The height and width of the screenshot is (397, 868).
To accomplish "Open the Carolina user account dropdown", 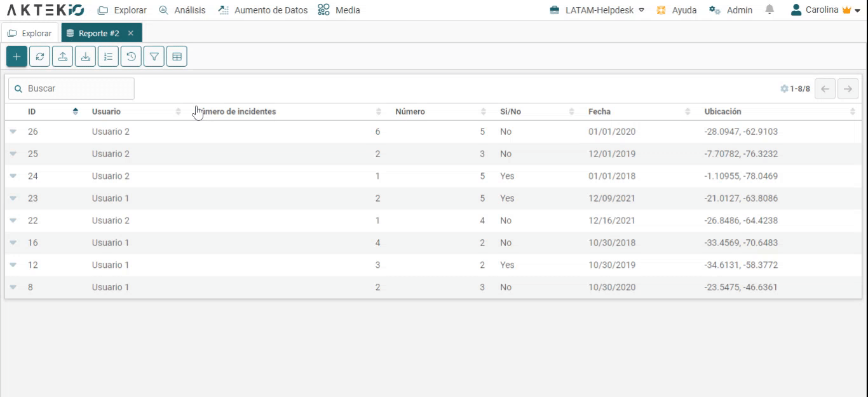I will tap(826, 10).
